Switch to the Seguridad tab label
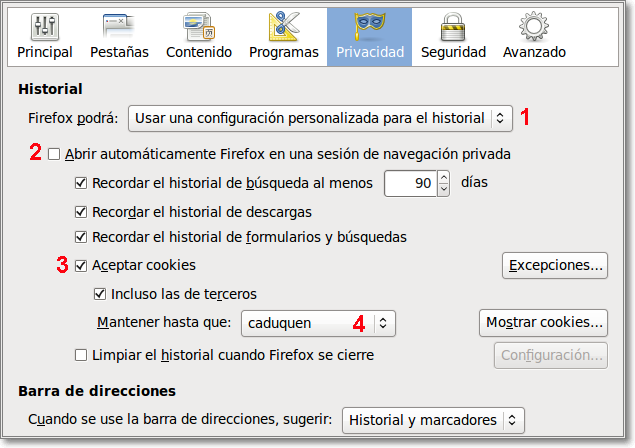Viewport: 635px width, 448px height. [x=453, y=52]
